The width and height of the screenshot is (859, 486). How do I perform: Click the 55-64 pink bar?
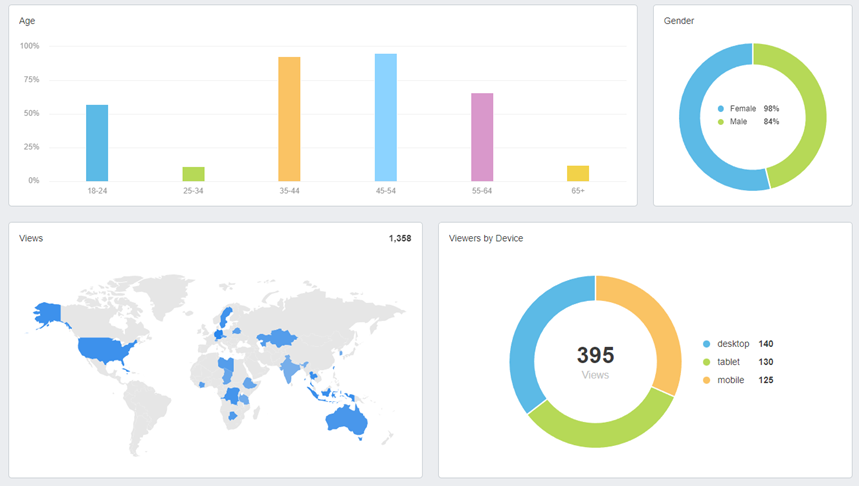[x=482, y=137]
